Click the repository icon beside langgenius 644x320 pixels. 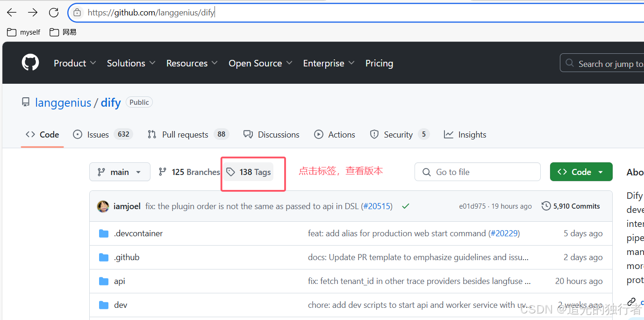[26, 102]
